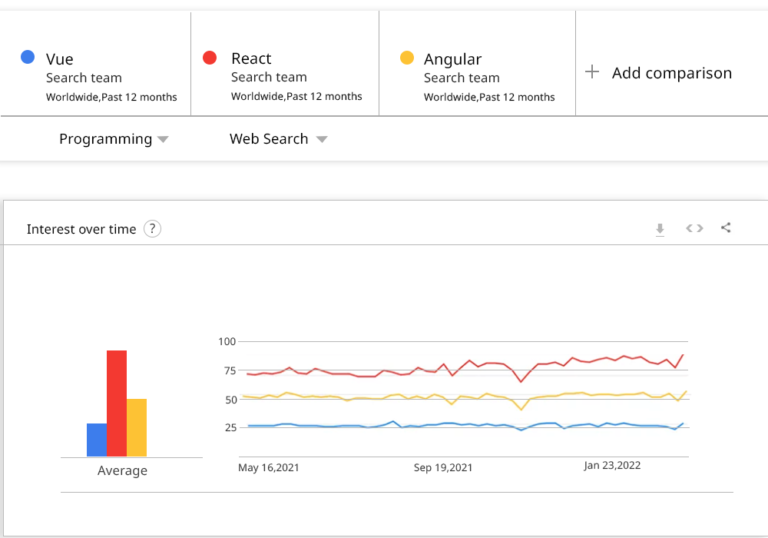Open the Interest over time help icon
The image size is (768, 538).
coord(152,229)
